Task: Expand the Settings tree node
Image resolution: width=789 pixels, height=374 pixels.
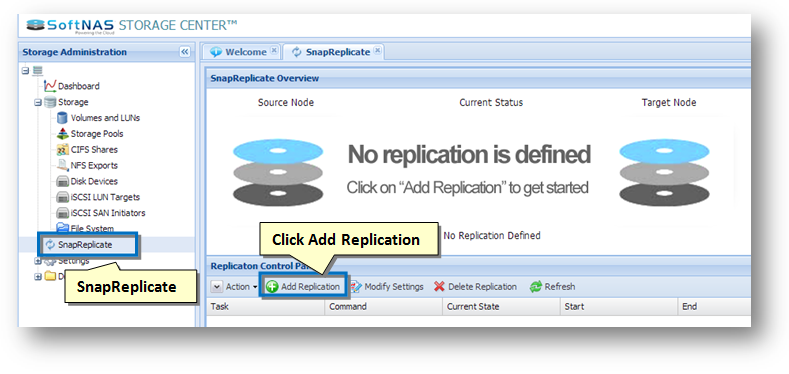Action: pyautogui.click(x=38, y=261)
